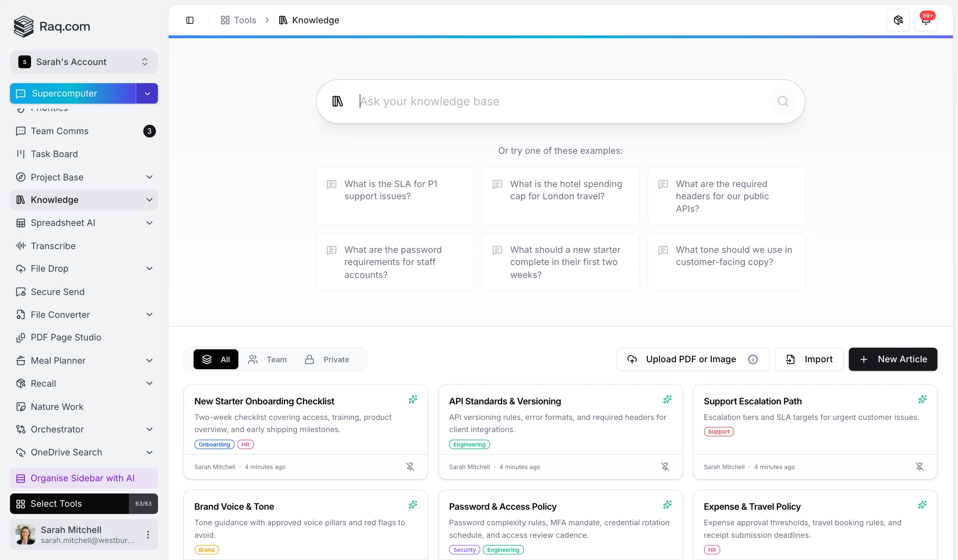Open Select Tools 63/63 button
The image size is (958, 560).
[x=84, y=504]
